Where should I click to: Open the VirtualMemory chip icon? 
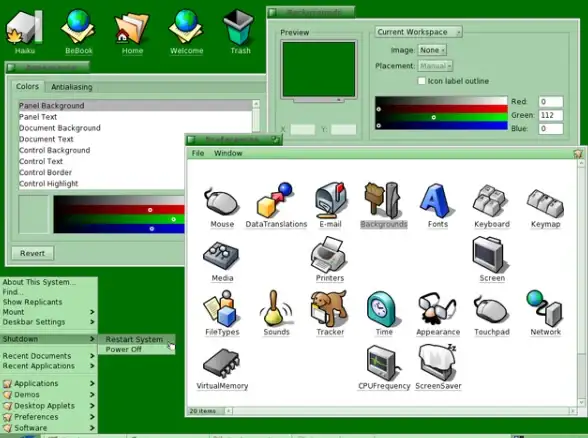pyautogui.click(x=221, y=363)
